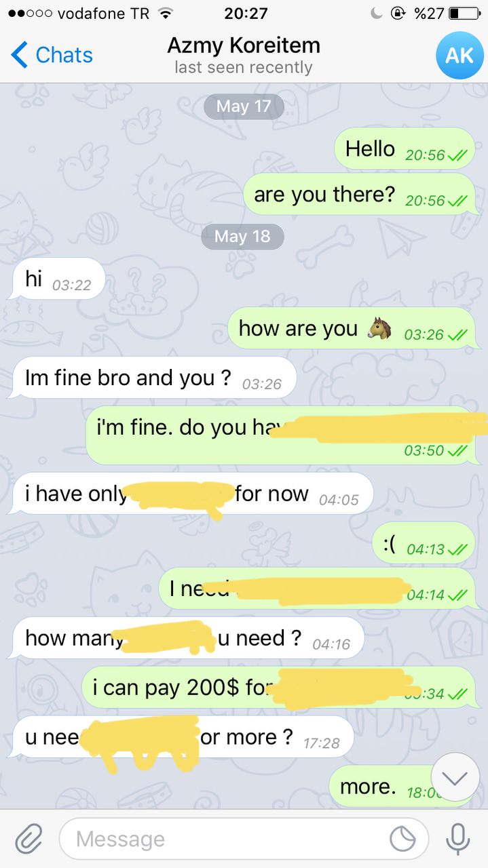The height and width of the screenshot is (868, 488).
Task: Tap the horse emoji in message
Action: [379, 329]
